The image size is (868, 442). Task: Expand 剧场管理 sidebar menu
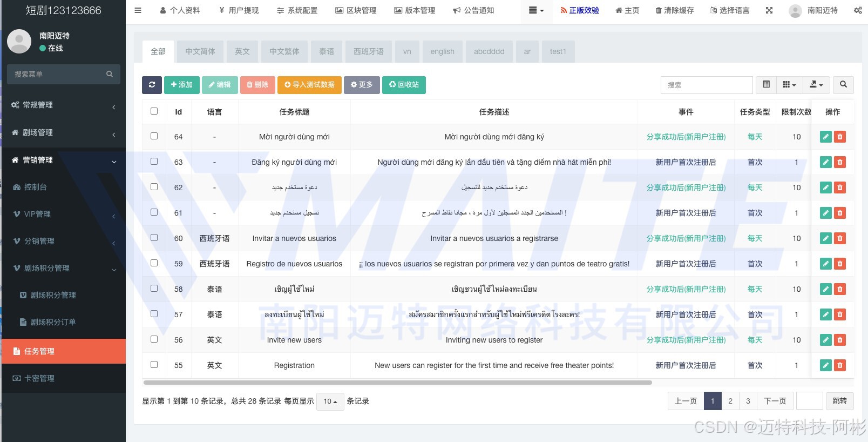[63, 132]
